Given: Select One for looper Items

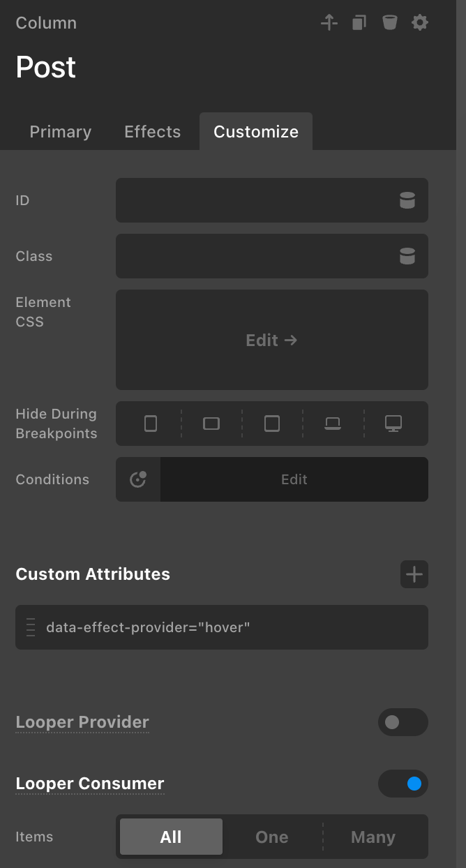Looking at the screenshot, I should pos(272,837).
